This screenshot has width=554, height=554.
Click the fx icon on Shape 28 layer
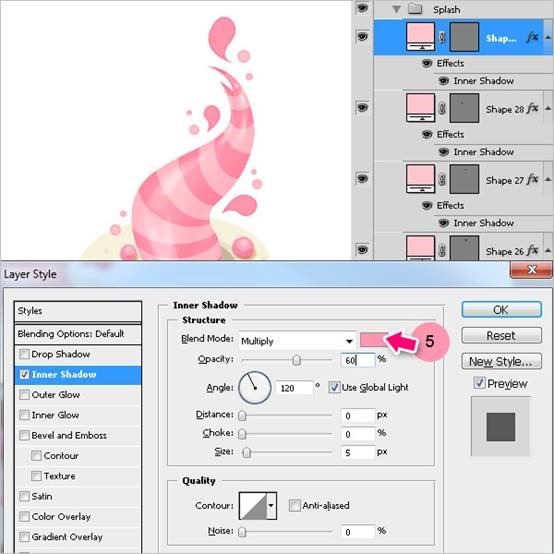click(x=532, y=108)
